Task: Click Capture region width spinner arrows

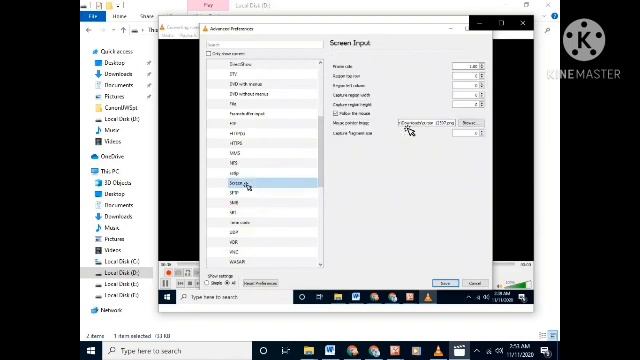Action: pyautogui.click(x=482, y=95)
